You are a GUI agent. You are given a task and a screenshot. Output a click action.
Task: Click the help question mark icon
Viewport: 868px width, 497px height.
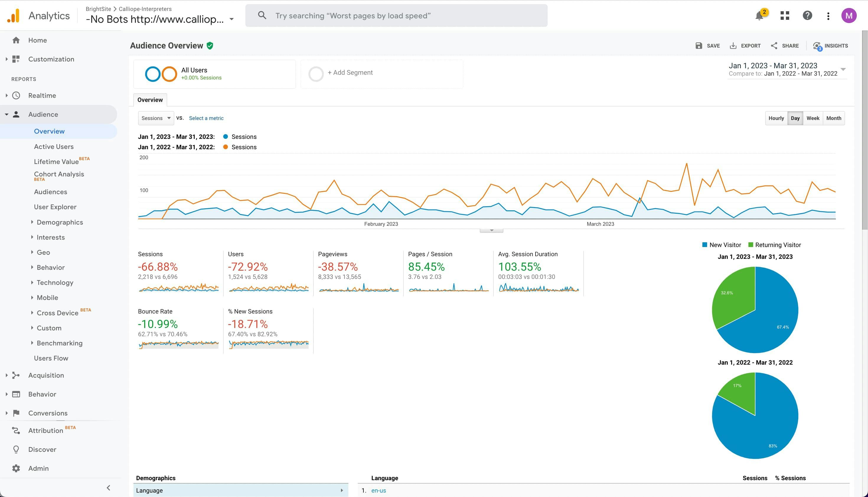(807, 16)
